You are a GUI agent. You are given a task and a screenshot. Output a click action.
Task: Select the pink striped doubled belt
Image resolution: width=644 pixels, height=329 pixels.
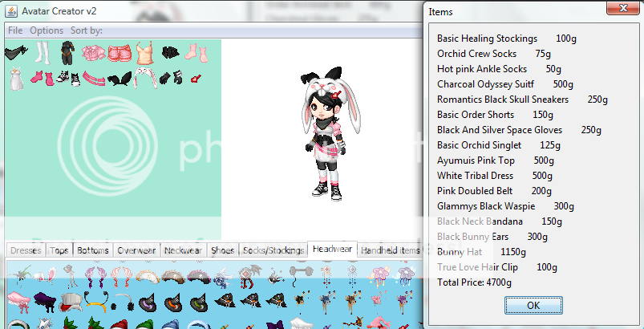tap(95, 79)
